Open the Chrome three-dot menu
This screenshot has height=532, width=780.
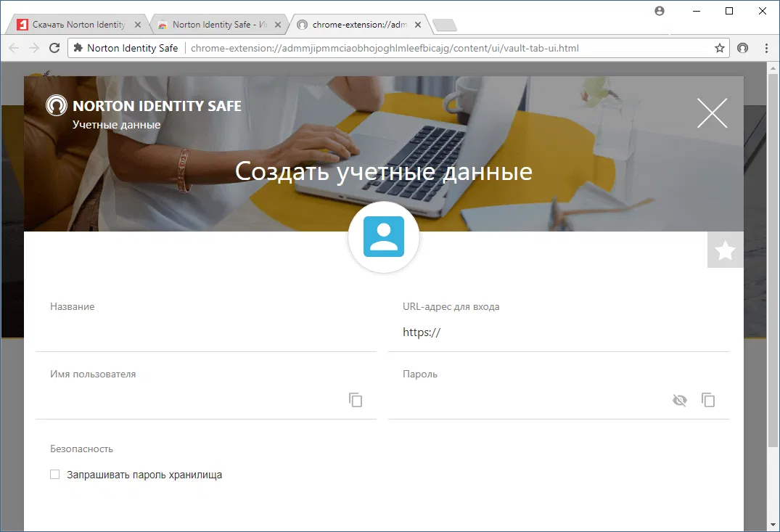[766, 48]
